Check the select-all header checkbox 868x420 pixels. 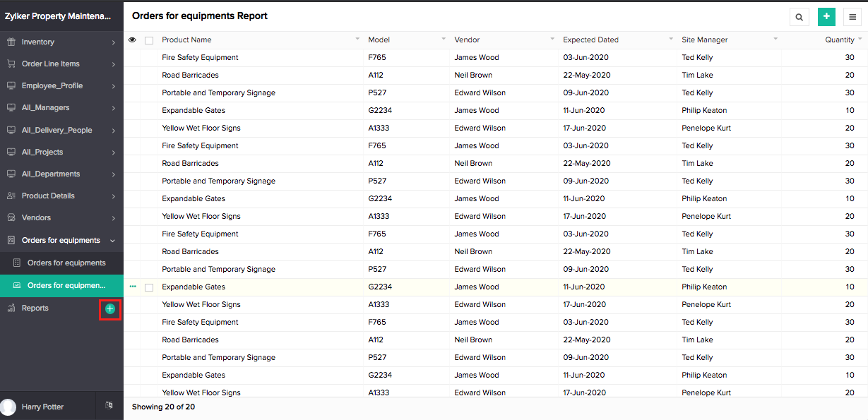(148, 40)
